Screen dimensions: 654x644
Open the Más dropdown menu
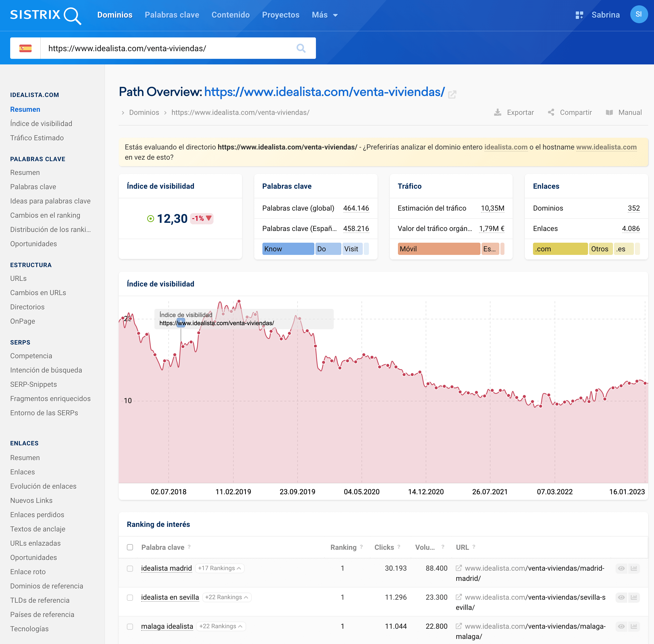click(325, 15)
